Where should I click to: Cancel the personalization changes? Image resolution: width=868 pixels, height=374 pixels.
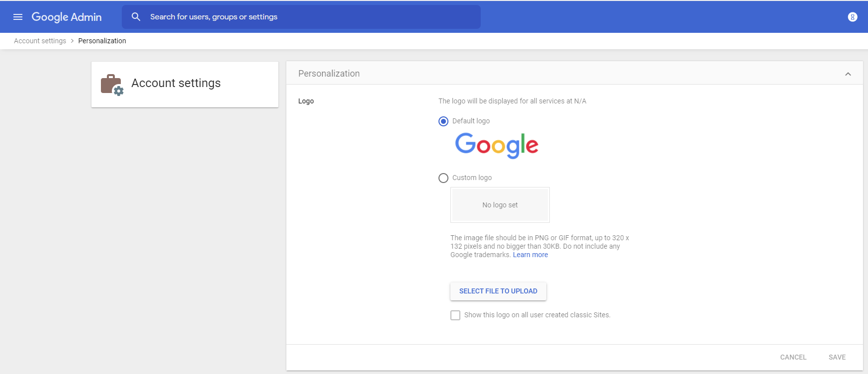(793, 357)
